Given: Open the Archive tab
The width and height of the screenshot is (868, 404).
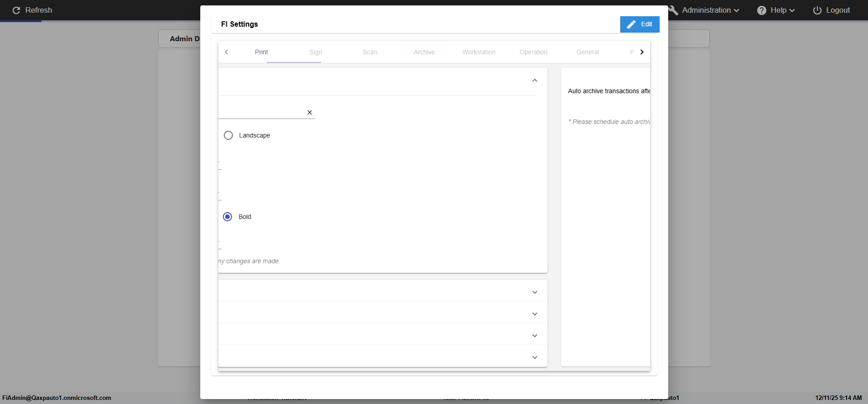Looking at the screenshot, I should tap(424, 52).
